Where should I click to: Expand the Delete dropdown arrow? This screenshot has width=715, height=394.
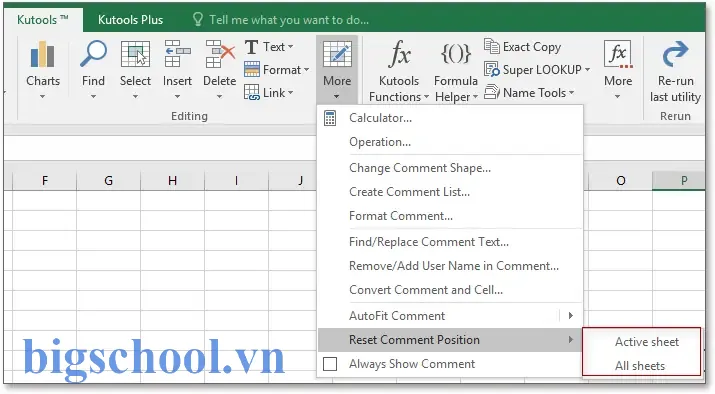pos(219,97)
